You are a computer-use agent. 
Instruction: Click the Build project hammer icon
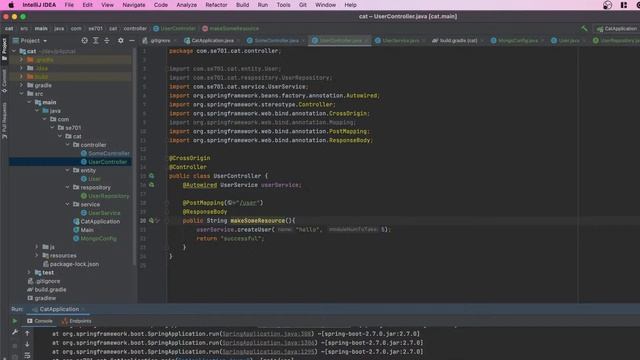[584, 29]
